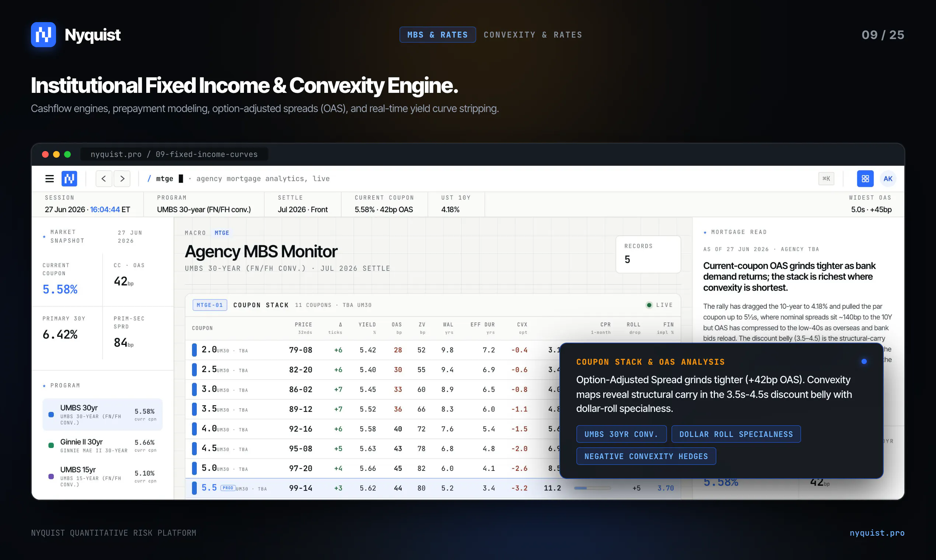Click the PROD badge on the 5.5 coupon
This screenshot has width=936, height=560.
click(228, 488)
